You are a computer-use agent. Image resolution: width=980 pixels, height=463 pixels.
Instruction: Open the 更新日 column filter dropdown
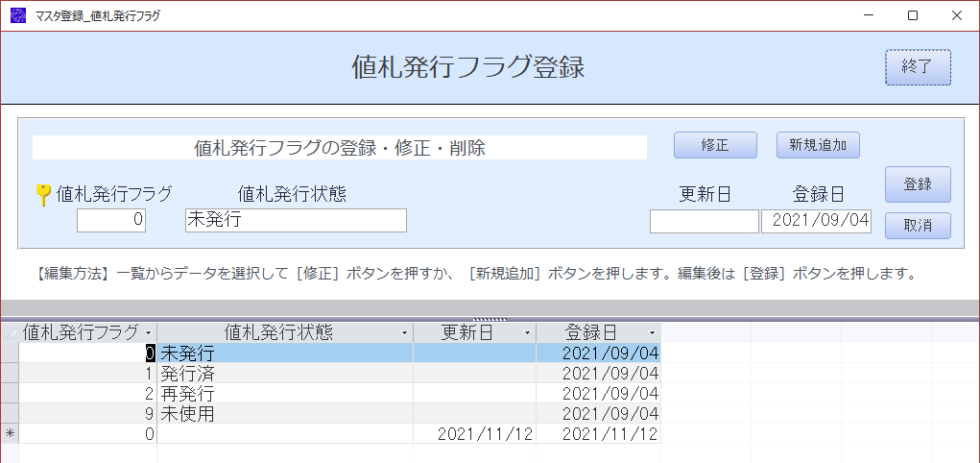[528, 332]
